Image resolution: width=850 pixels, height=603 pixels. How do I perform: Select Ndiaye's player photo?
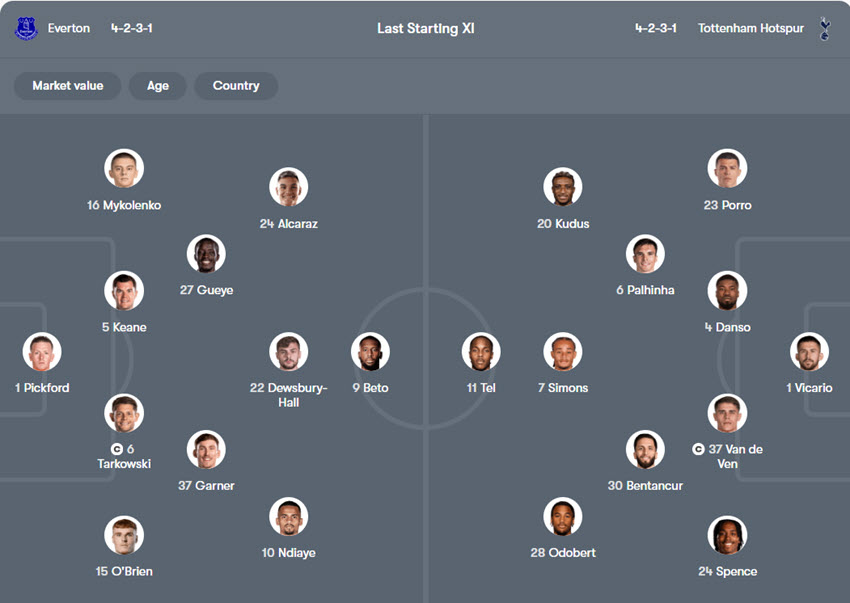pyautogui.click(x=288, y=517)
